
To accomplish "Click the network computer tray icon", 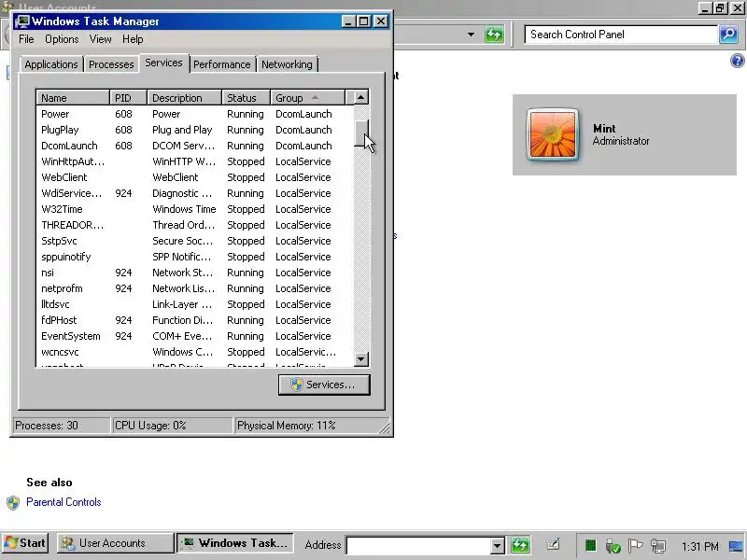I will tap(658, 546).
